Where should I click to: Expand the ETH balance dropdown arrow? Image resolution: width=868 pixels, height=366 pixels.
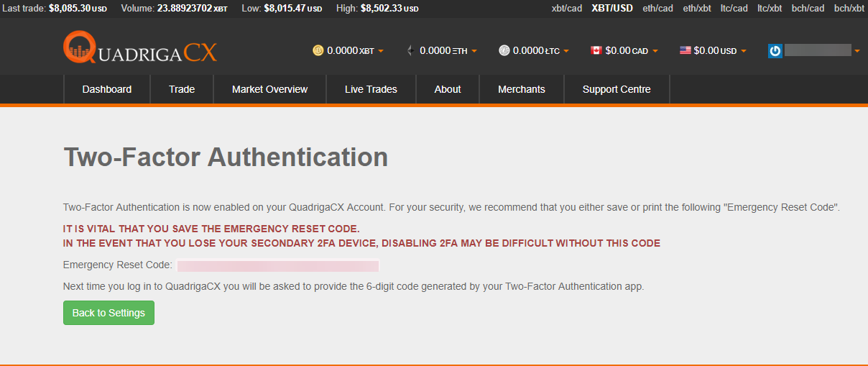(474, 51)
